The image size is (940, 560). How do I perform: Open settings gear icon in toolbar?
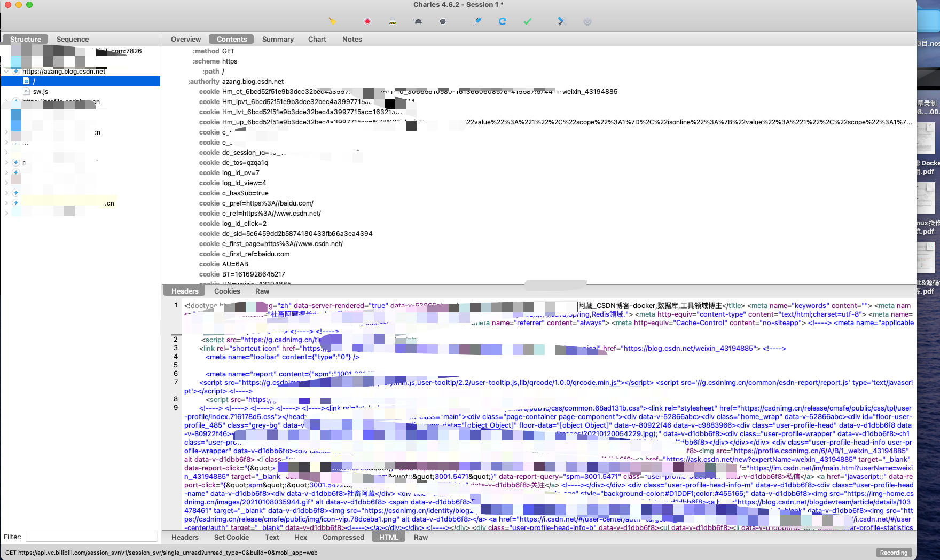pyautogui.click(x=587, y=21)
